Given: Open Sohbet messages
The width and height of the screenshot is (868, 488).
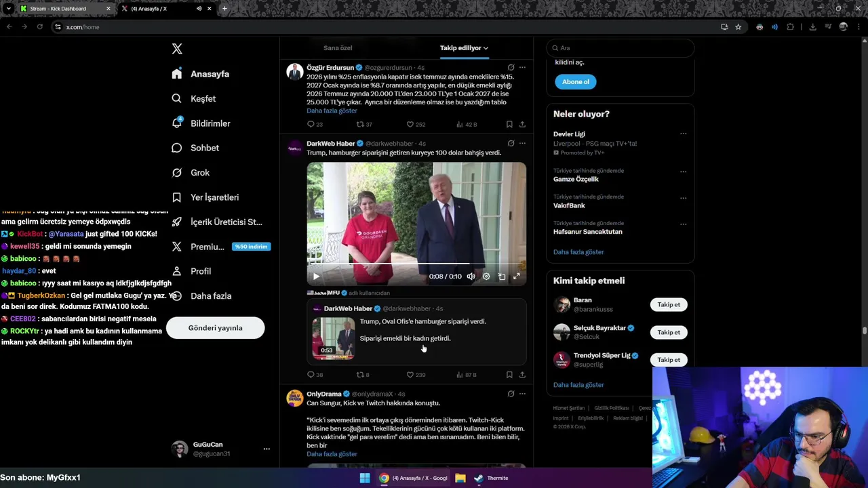Looking at the screenshot, I should coord(195,148).
